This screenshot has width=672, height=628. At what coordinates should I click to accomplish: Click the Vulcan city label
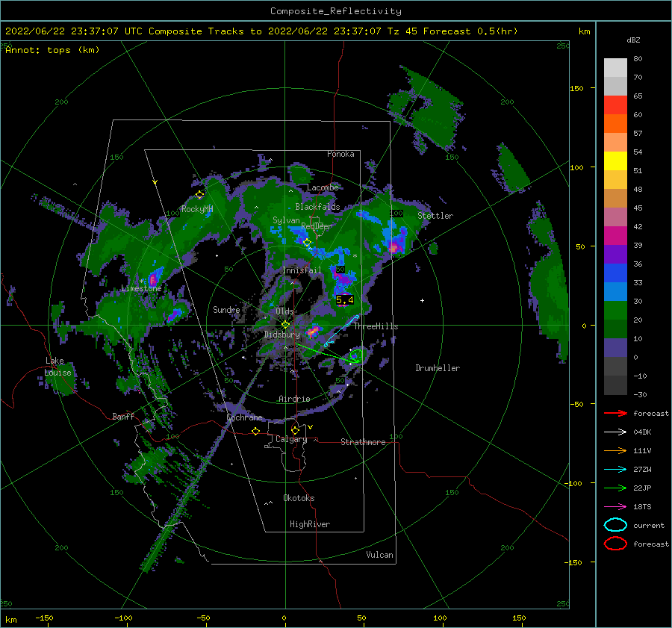click(x=380, y=555)
